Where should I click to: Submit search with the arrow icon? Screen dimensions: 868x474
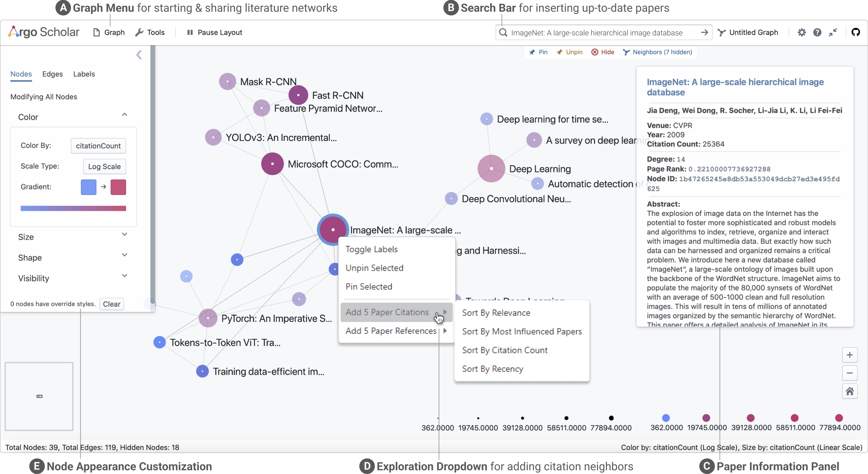[704, 32]
